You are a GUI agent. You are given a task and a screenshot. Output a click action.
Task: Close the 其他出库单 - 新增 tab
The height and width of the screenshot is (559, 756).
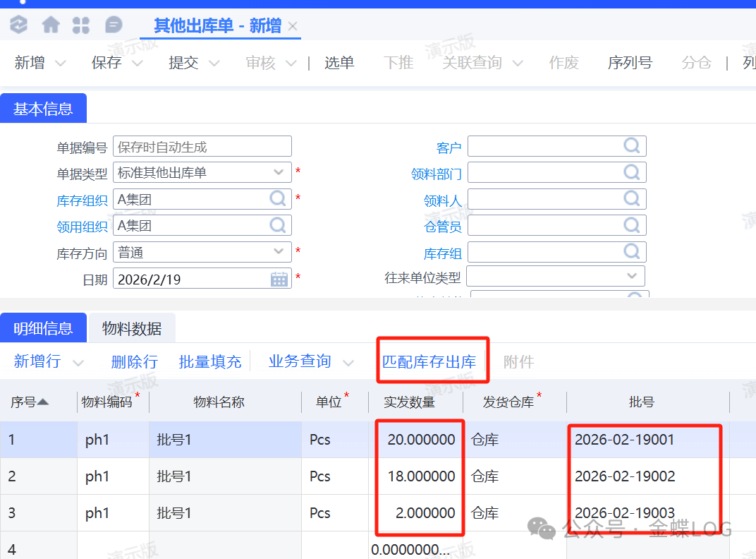pyautogui.click(x=293, y=27)
